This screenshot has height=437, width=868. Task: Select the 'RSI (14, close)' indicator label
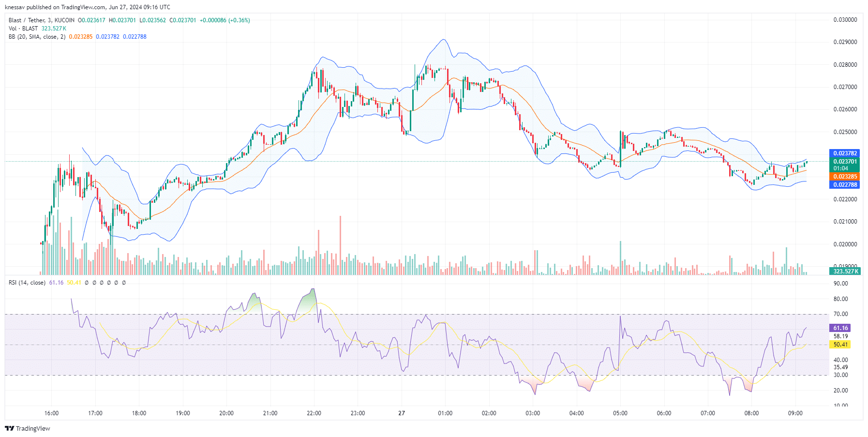(27, 283)
